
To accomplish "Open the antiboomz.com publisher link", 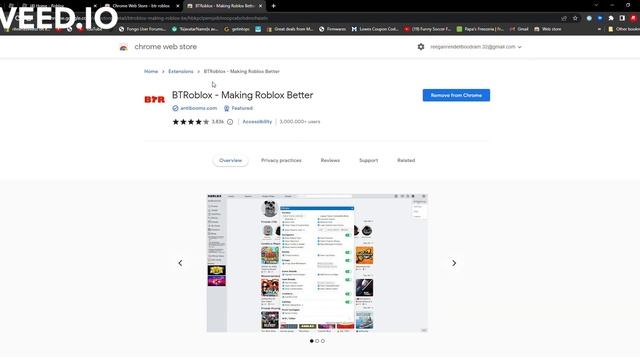I will (x=198, y=108).
